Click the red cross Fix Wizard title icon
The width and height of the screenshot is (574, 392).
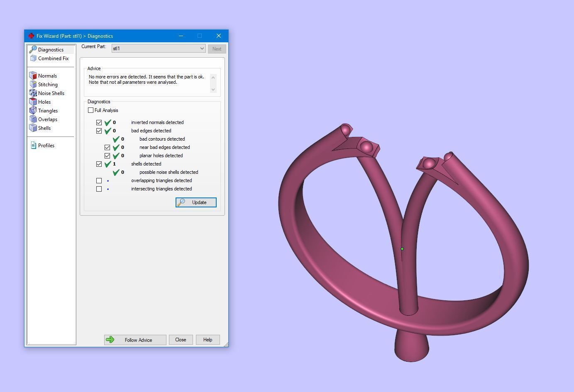[31, 36]
